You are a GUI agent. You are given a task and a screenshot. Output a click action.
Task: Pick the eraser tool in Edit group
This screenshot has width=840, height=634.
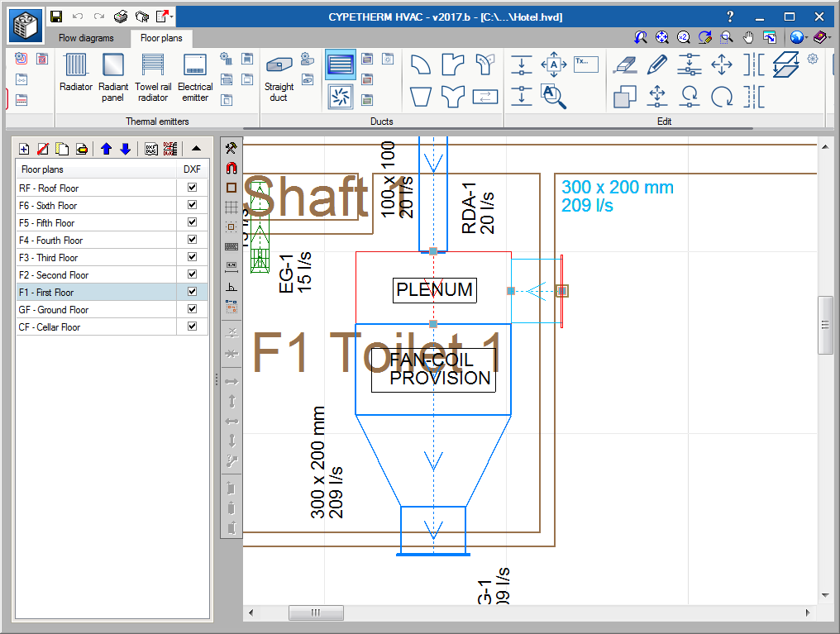[624, 64]
